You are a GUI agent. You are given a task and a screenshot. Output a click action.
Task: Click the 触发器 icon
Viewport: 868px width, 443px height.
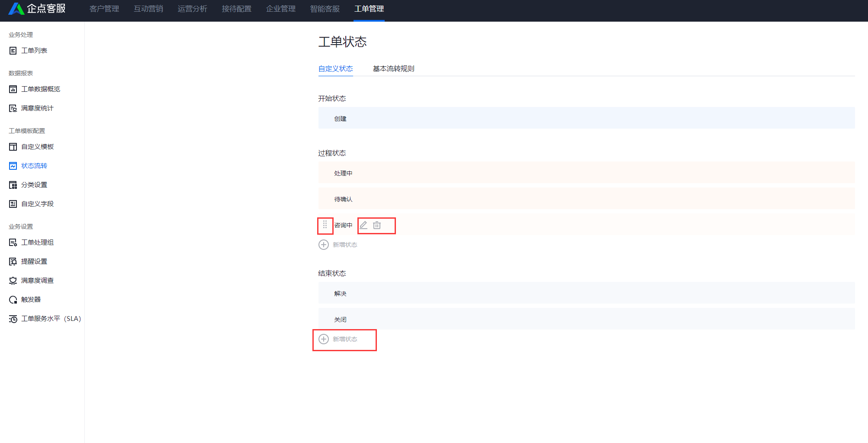(13, 300)
